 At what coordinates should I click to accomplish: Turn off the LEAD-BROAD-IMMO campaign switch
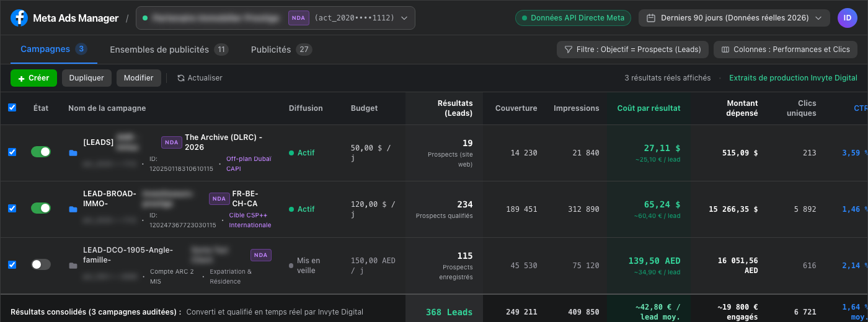pyautogui.click(x=41, y=208)
